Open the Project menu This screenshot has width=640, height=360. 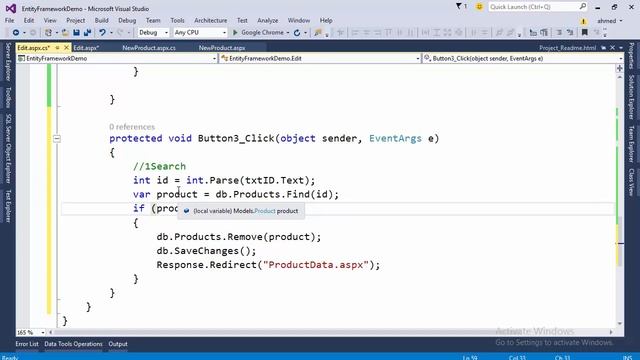[x=76, y=20]
